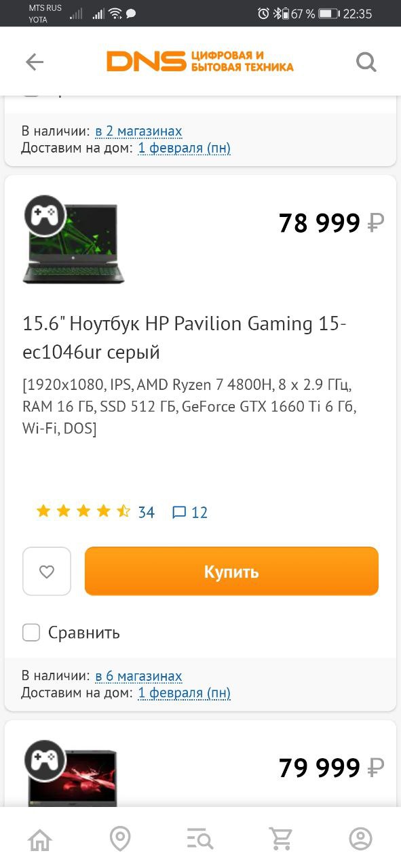401x868 pixels.
Task: Open the 'в 2 магазинах' availability link
Action: pyautogui.click(x=138, y=131)
